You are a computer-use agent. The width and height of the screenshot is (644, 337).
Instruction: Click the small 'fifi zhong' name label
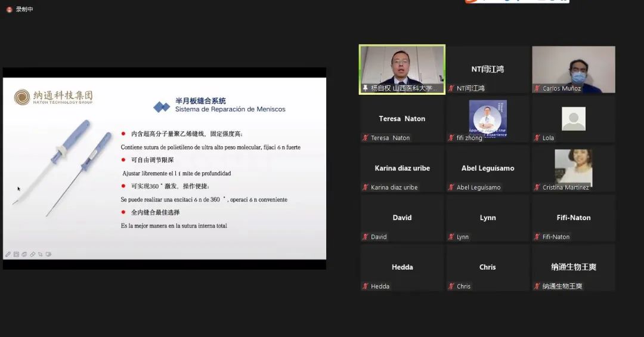(469, 138)
